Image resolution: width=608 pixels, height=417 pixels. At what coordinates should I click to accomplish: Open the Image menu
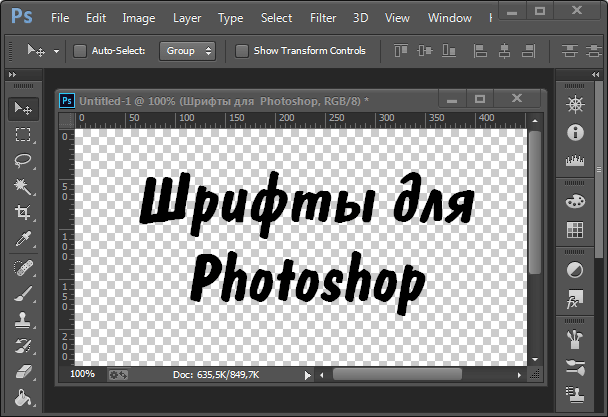pos(138,18)
